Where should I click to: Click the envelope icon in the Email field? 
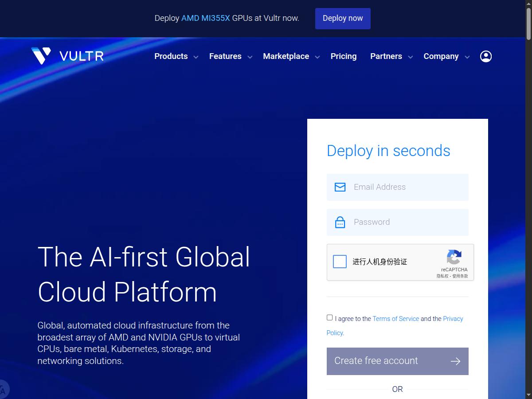click(x=340, y=187)
